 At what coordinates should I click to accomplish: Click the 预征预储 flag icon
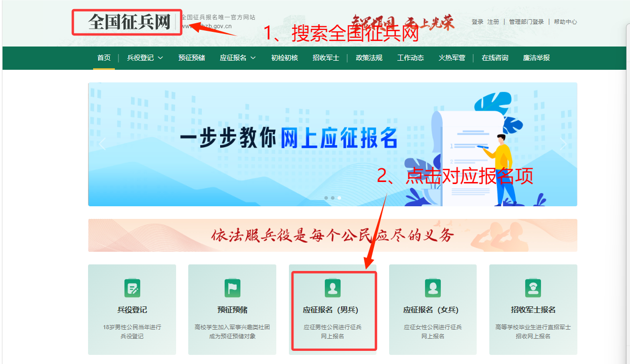tap(232, 289)
